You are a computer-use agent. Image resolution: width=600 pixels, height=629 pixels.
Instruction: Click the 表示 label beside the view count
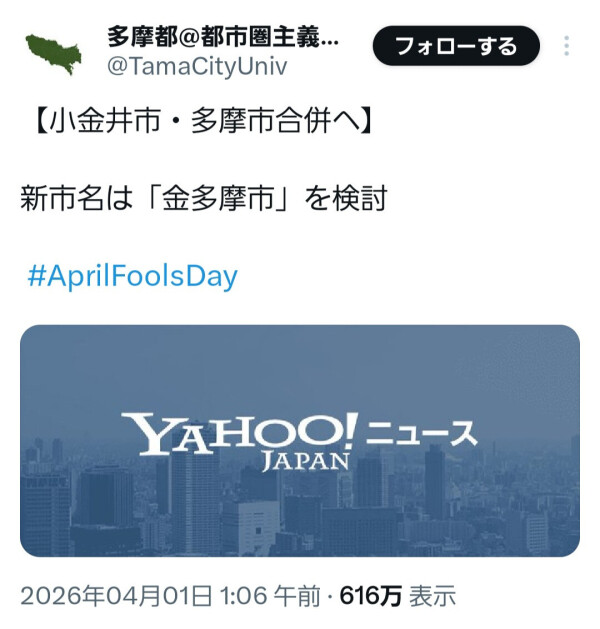point(432,596)
